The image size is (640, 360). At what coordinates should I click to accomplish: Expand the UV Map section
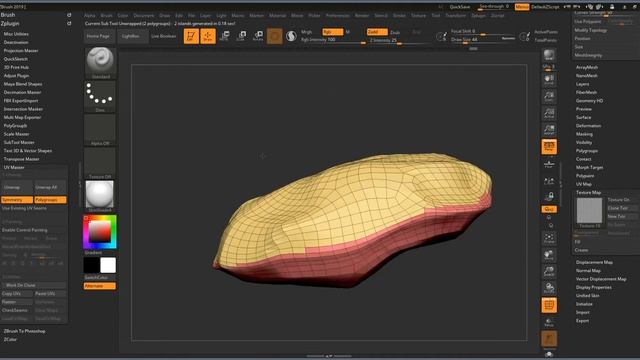[584, 184]
